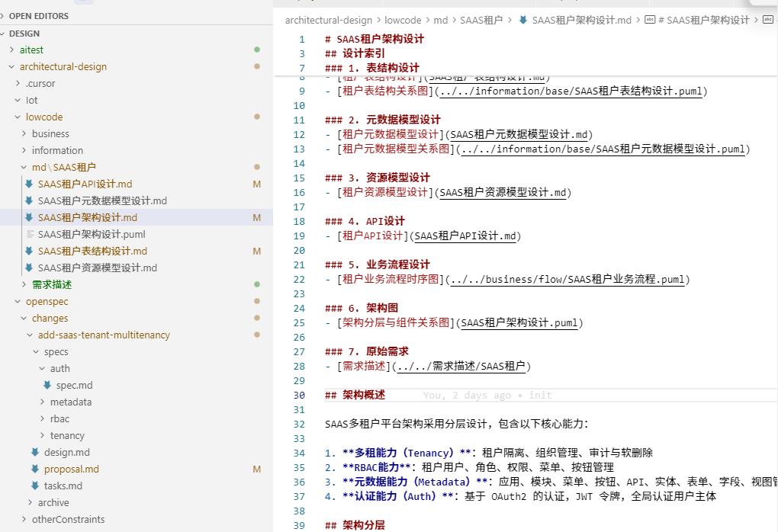Click the markdown icon in the breadcrumb bar
This screenshot has height=532, width=778.
click(522, 21)
